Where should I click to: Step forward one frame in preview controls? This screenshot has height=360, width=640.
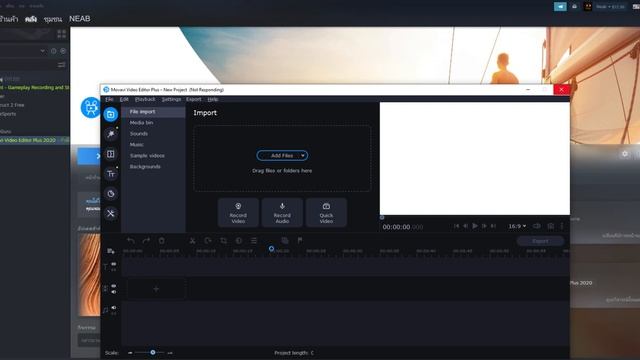(484, 226)
